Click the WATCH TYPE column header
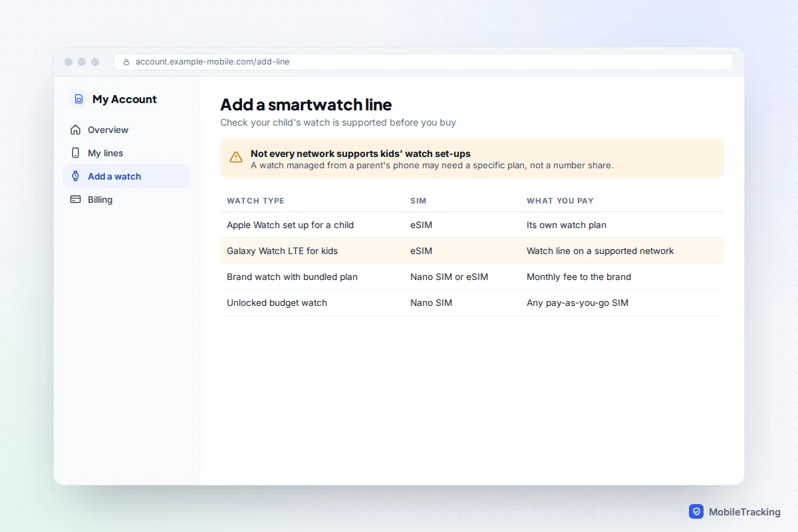 point(255,201)
